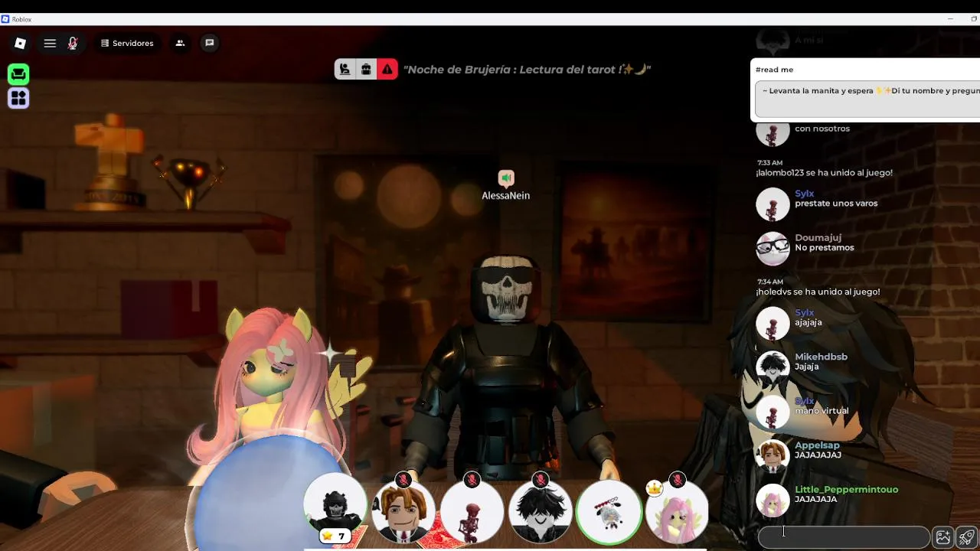The width and height of the screenshot is (980, 551).
Task: Select the pink pony avatar bubble
Action: [x=677, y=511]
